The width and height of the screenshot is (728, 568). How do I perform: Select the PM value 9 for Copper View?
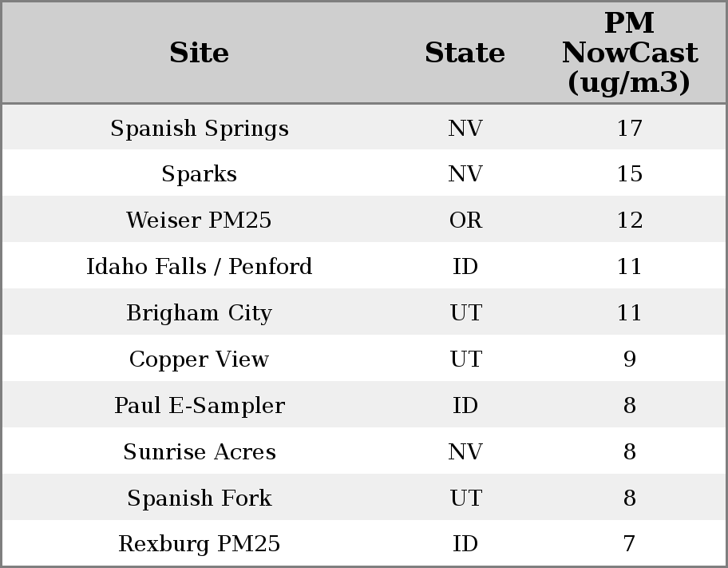629,359
